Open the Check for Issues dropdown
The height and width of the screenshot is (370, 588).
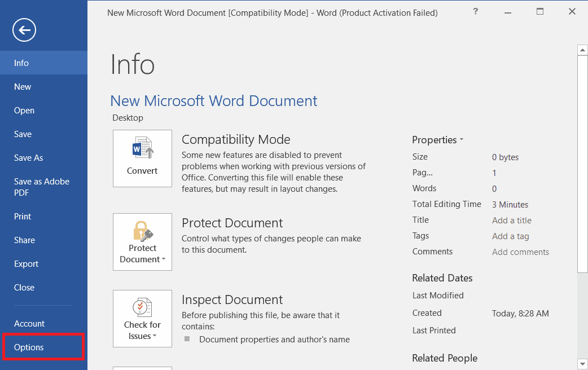[143, 318]
